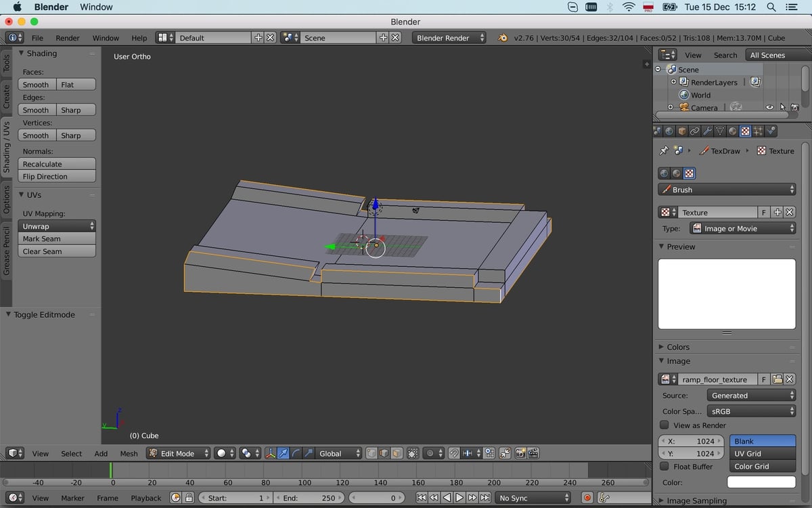Viewport: 812px width, 508px height.
Task: Toggle Camera visibility eye in the Outliner
Action: (x=769, y=107)
